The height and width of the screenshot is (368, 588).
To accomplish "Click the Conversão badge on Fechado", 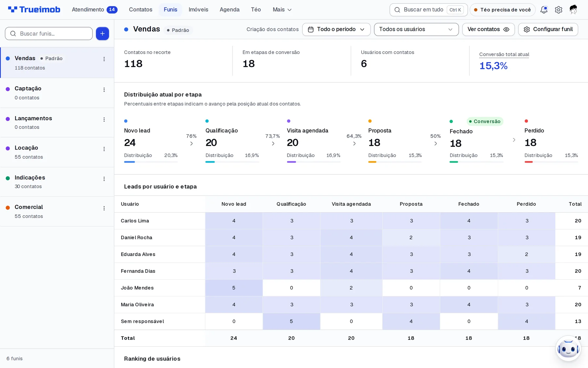I will tap(485, 121).
